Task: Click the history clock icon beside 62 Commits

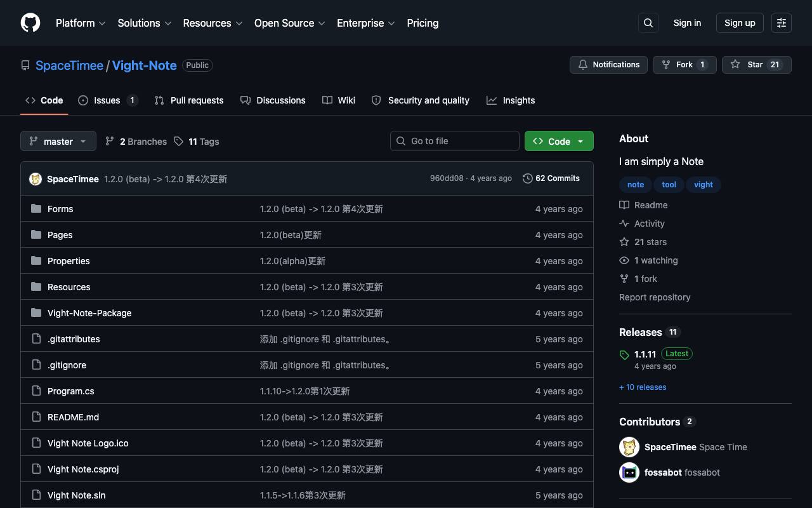Action: tap(528, 178)
